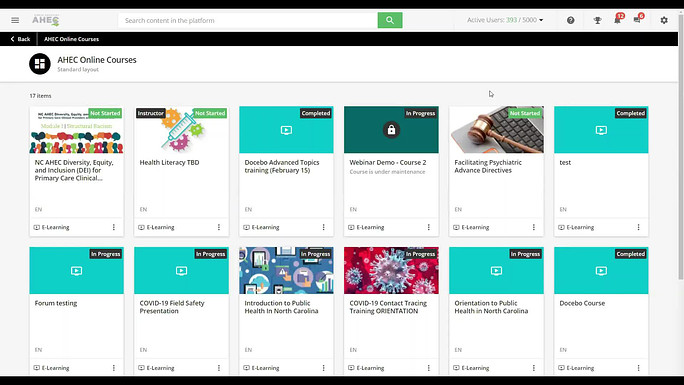The image size is (684, 385).
Task: Click the Search content in the platform field
Action: click(248, 20)
